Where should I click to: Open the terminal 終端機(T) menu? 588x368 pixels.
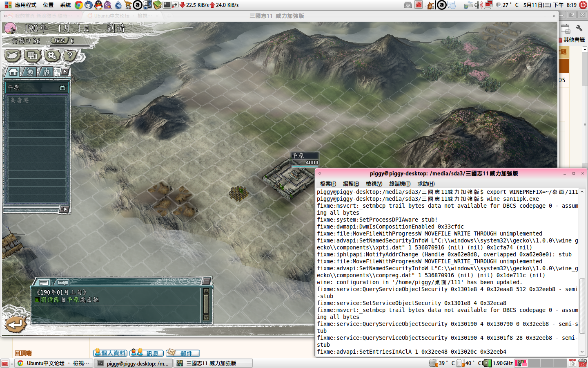click(400, 184)
